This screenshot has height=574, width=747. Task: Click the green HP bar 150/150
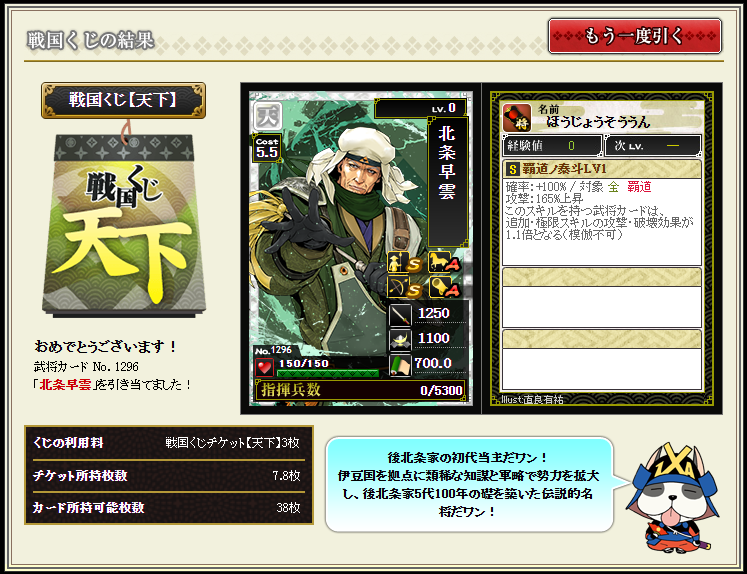point(328,373)
